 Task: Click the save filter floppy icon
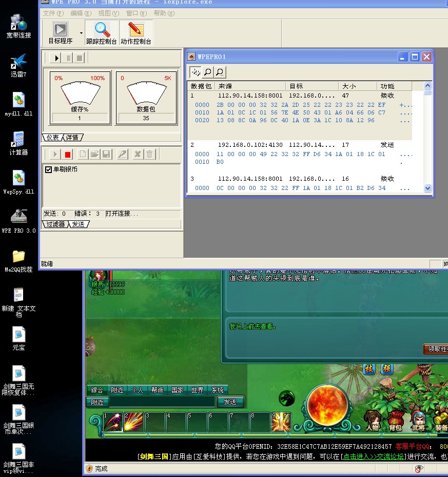click(106, 154)
